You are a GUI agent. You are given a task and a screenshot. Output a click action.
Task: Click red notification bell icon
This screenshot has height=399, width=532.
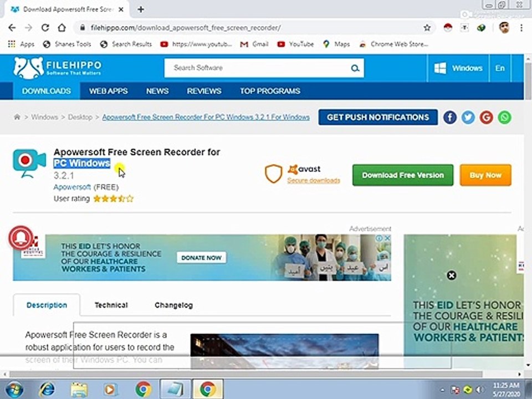click(21, 238)
